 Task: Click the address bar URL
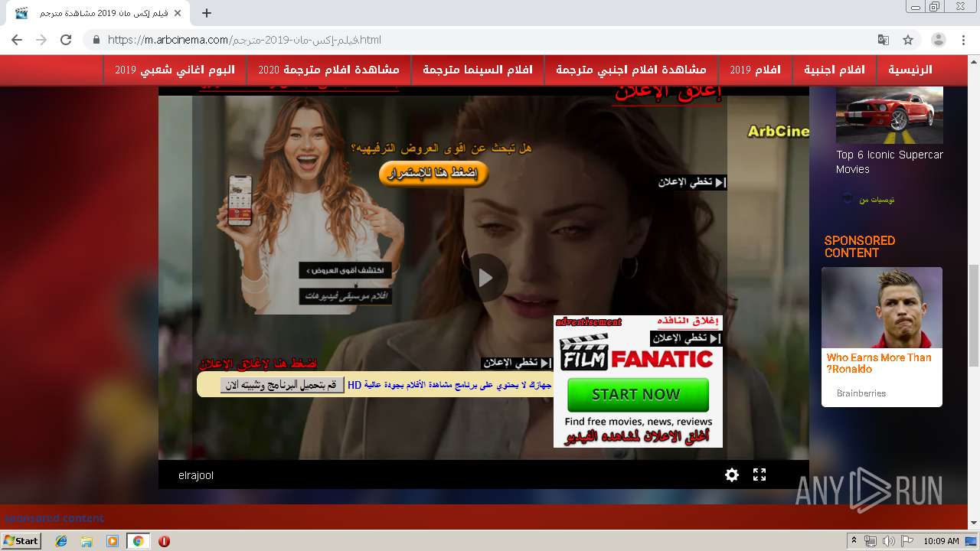[244, 40]
